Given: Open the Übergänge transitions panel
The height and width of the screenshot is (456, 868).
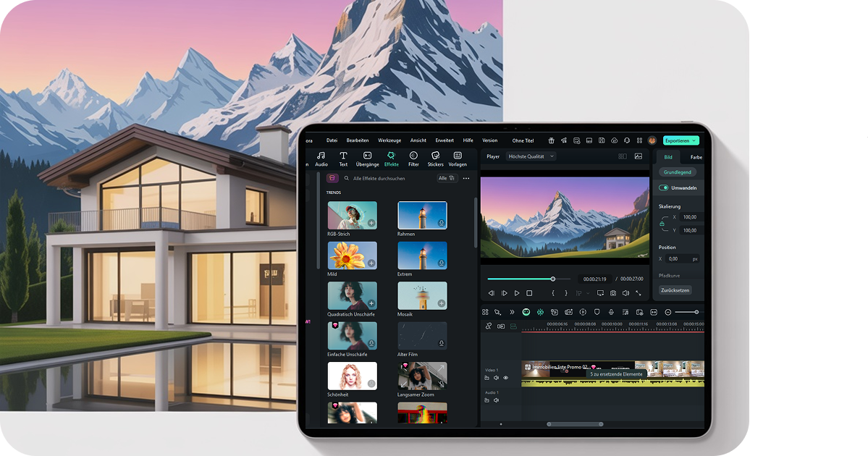Looking at the screenshot, I should pyautogui.click(x=368, y=159).
